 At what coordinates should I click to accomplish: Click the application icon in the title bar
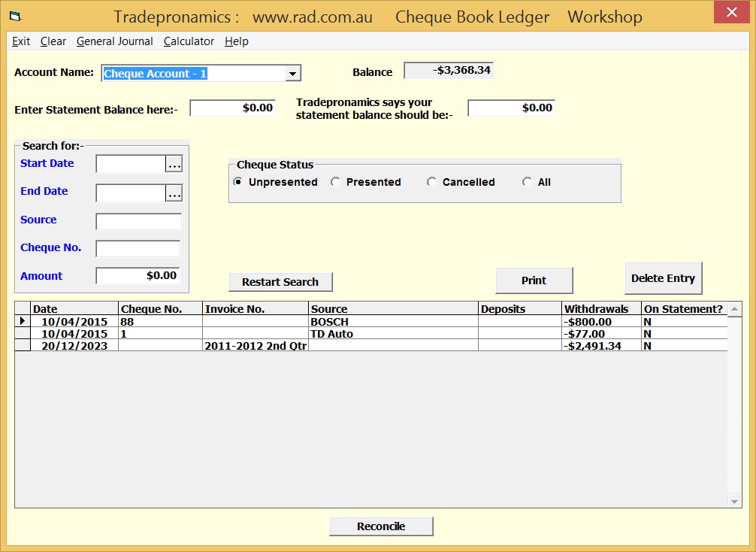click(x=16, y=17)
